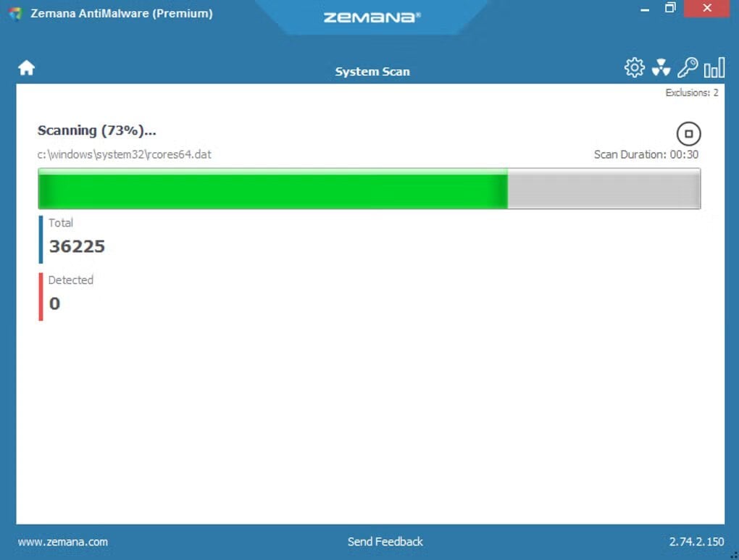
Task: Open Settings gear icon
Action: point(635,68)
